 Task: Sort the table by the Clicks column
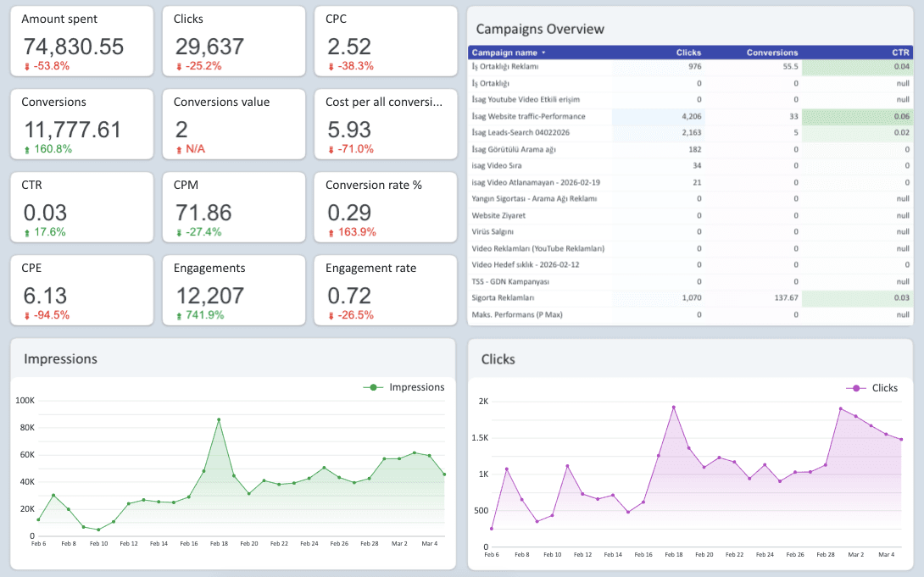tap(688, 52)
